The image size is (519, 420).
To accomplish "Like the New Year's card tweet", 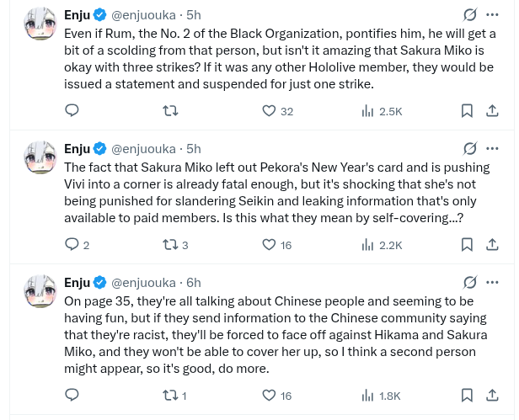I will [269, 245].
